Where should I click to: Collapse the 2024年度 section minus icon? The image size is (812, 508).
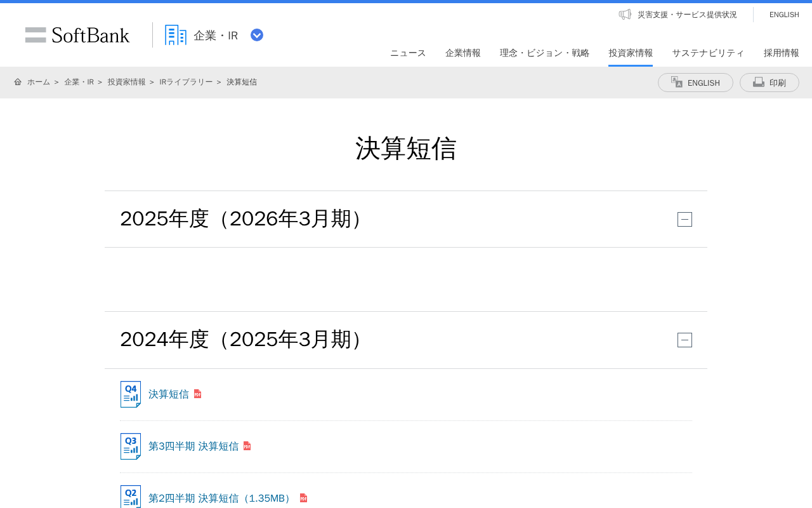(684, 340)
